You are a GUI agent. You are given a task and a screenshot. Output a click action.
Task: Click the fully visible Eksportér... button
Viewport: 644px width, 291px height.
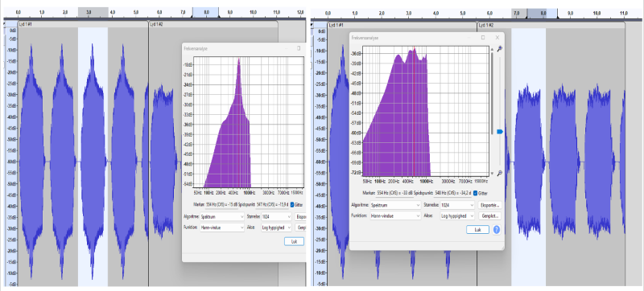tap(490, 204)
